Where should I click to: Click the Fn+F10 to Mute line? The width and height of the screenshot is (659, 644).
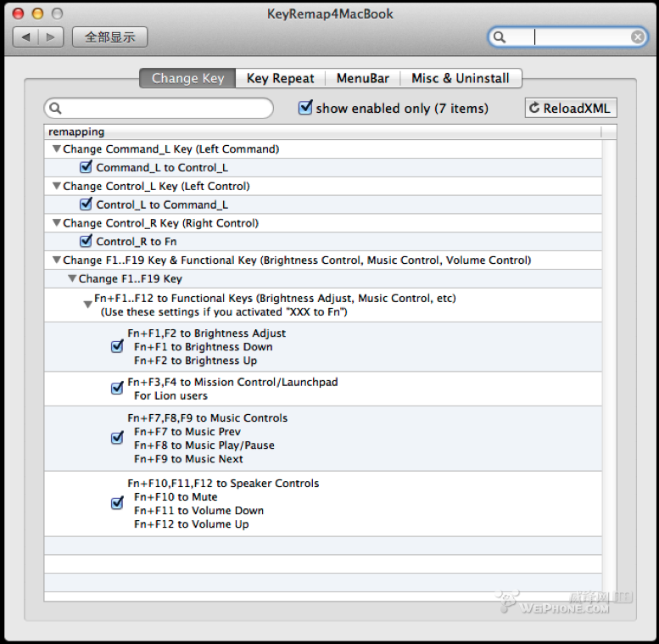176,497
